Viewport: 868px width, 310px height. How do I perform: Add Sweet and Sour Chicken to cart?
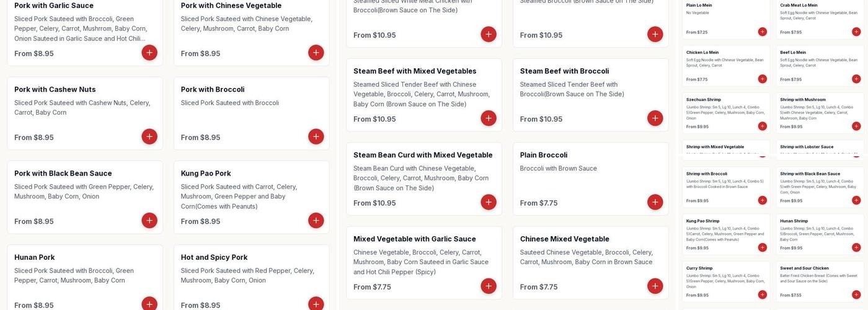[856, 294]
